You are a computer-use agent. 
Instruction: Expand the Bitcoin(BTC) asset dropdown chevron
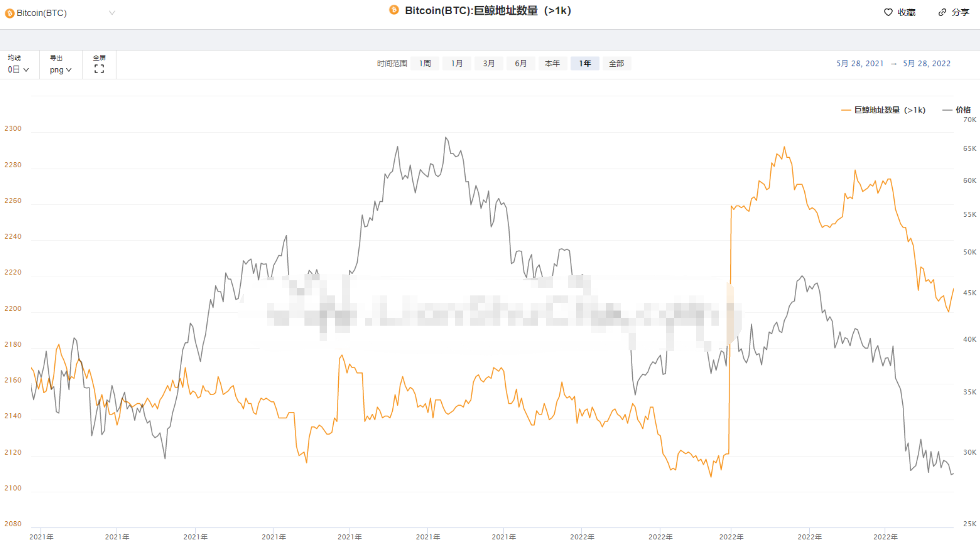[112, 13]
